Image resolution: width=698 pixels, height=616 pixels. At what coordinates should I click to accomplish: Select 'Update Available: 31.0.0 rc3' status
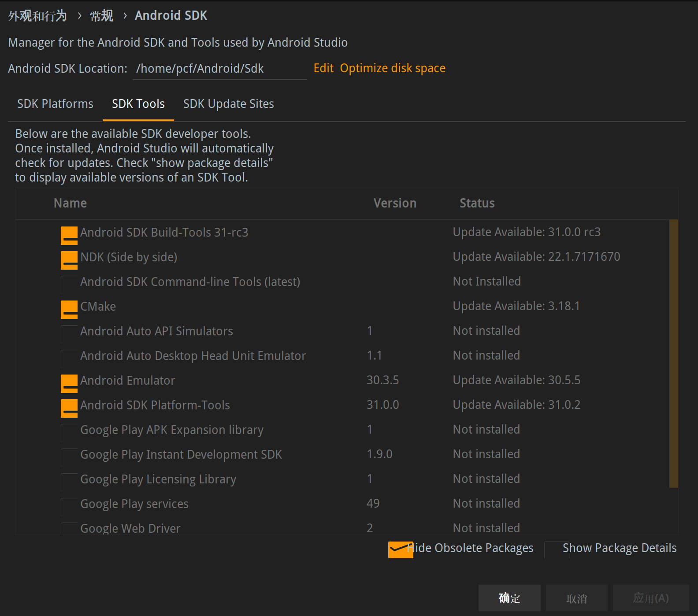coord(527,232)
